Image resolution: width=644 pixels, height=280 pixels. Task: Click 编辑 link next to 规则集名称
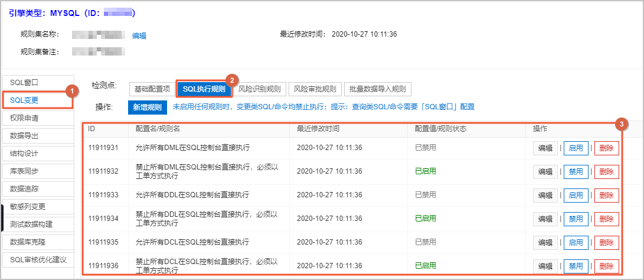point(139,36)
